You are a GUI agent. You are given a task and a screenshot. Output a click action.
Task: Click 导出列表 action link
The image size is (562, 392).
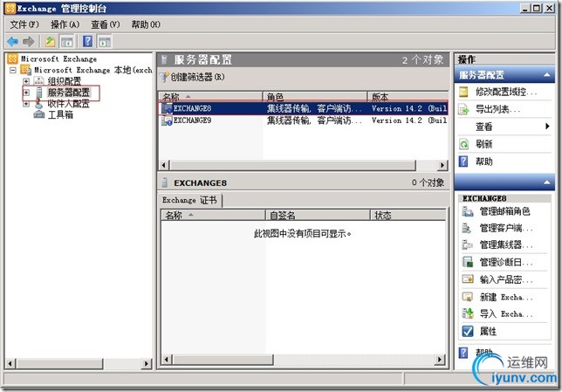pyautogui.click(x=497, y=109)
